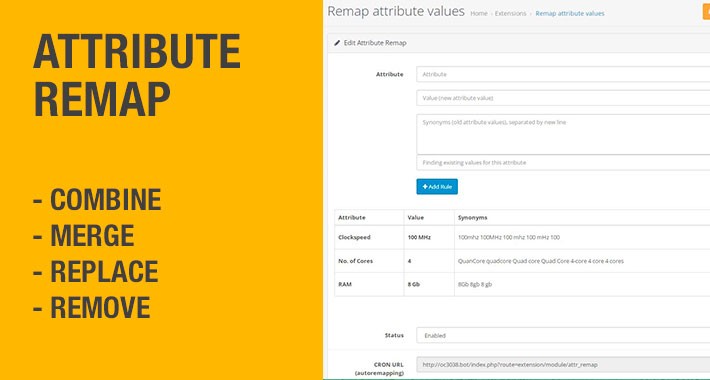Select the CRON URL field
This screenshot has width=710, height=380.
click(563, 365)
